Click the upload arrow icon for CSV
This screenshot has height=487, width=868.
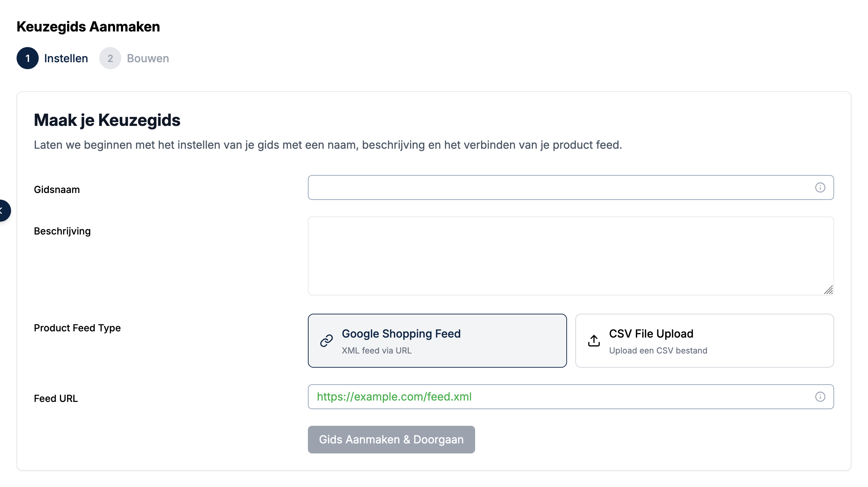(x=594, y=341)
